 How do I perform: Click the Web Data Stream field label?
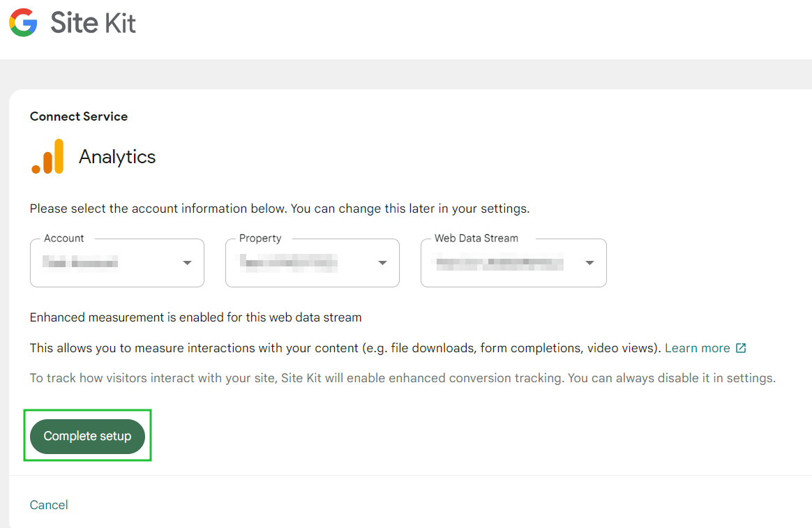[476, 238]
